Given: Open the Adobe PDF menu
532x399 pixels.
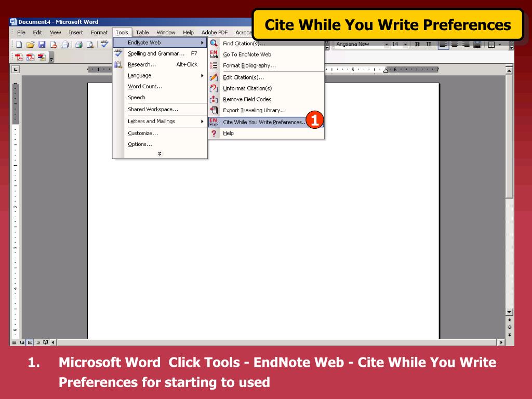Looking at the screenshot, I should 215,33.
